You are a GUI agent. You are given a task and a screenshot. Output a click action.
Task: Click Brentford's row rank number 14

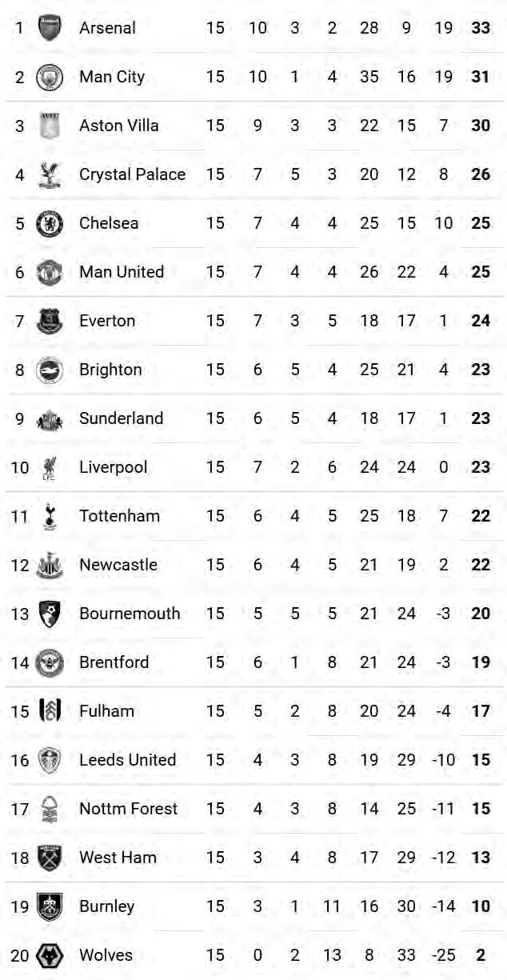20,662
